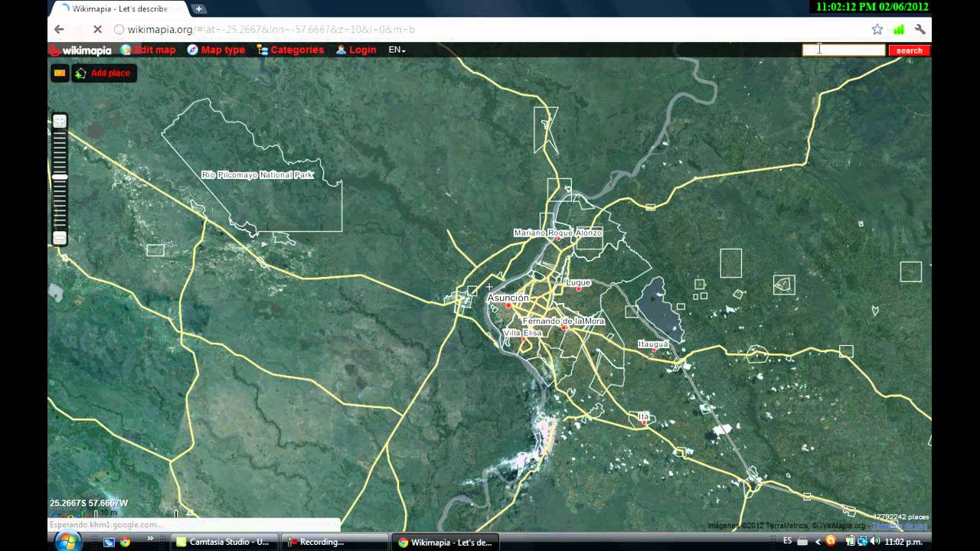Click the Itauguá map label
980x551 pixels.
pos(653,344)
